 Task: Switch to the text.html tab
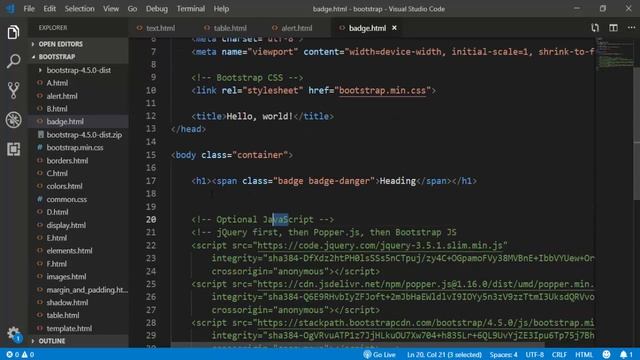(x=160, y=28)
